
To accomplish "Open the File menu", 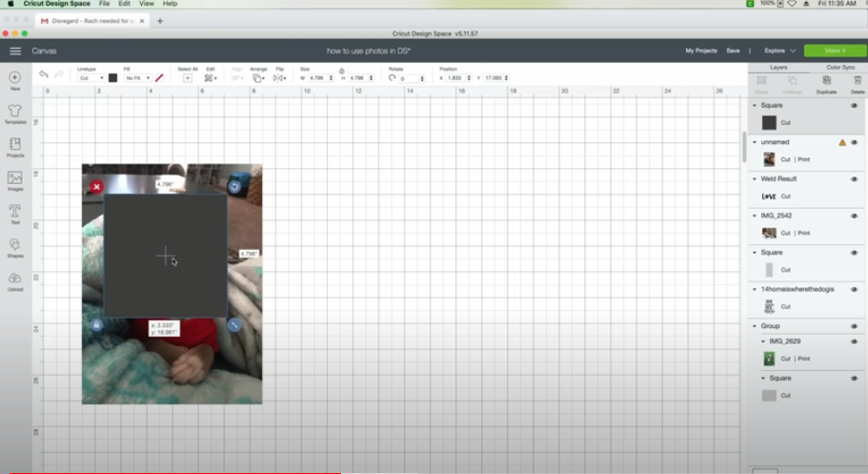I will click(x=104, y=3).
